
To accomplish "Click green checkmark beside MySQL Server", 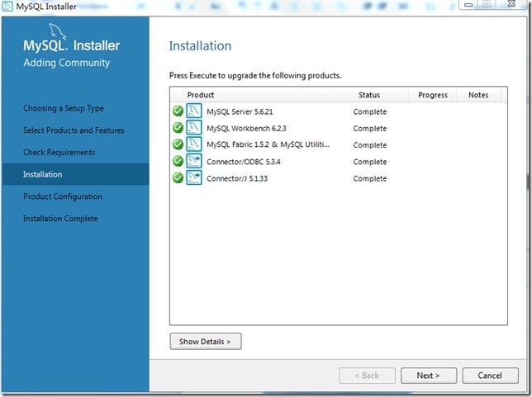I will click(x=178, y=111).
